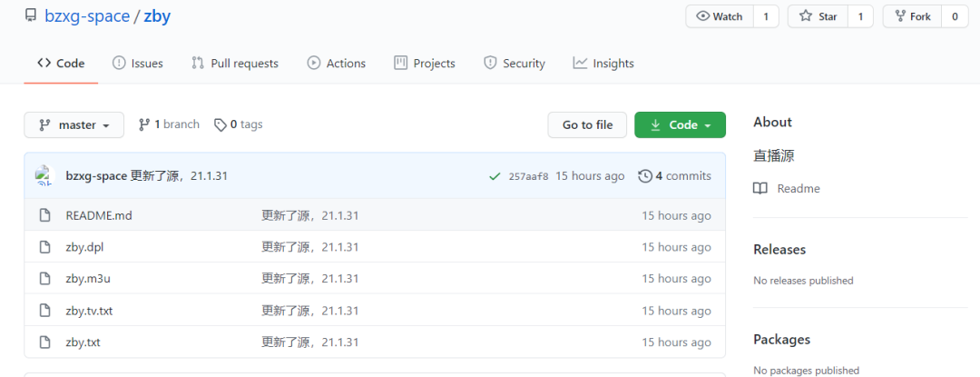Screen dimensions: 980x377
Task: Open the zby.txt file
Action: [x=83, y=342]
